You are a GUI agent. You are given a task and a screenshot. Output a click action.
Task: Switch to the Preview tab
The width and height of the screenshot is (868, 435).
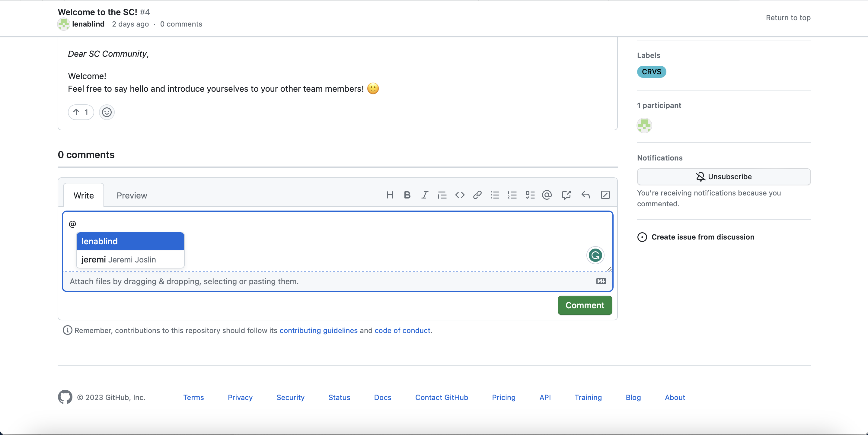pyautogui.click(x=131, y=195)
